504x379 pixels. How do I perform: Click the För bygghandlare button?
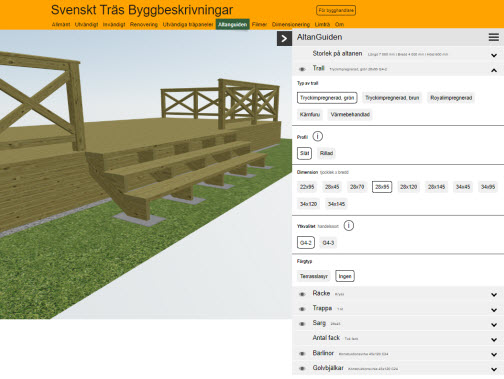click(336, 10)
